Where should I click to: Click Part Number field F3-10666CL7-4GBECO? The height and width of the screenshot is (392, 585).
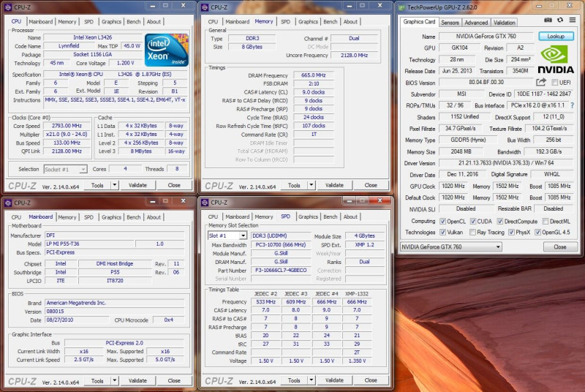coord(281,271)
